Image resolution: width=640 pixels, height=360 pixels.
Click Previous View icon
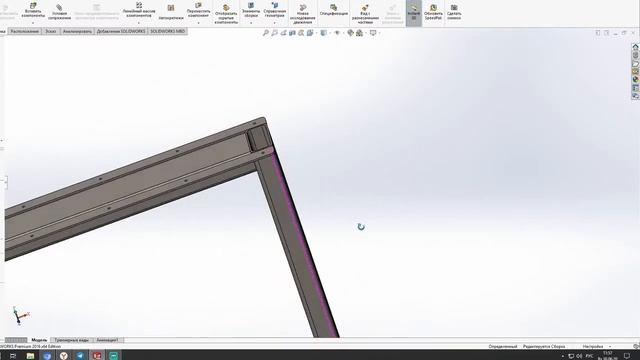pyautogui.click(x=283, y=33)
